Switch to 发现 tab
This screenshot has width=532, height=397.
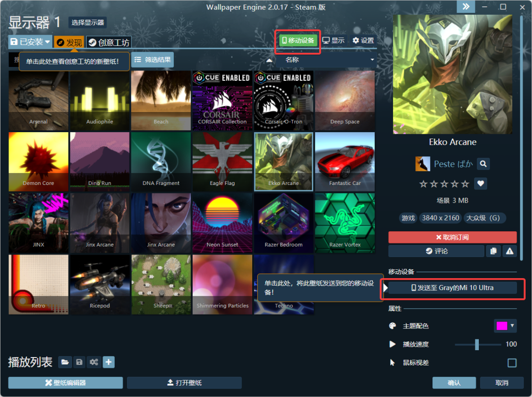point(69,42)
